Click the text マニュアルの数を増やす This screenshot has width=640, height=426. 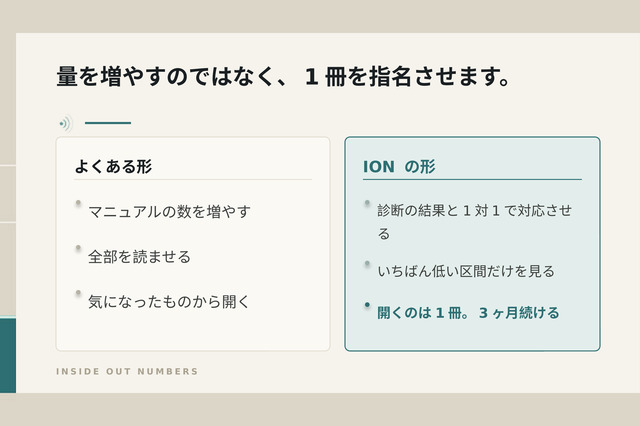click(x=169, y=211)
